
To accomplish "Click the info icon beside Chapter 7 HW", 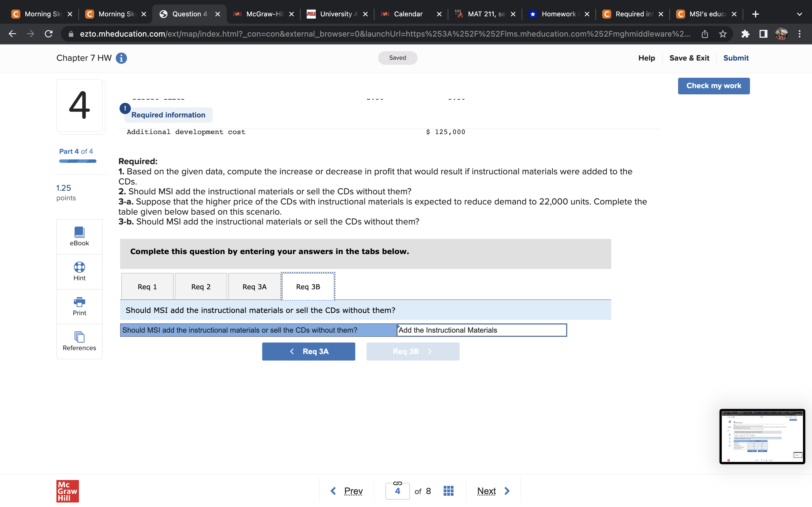I will pyautogui.click(x=121, y=58).
